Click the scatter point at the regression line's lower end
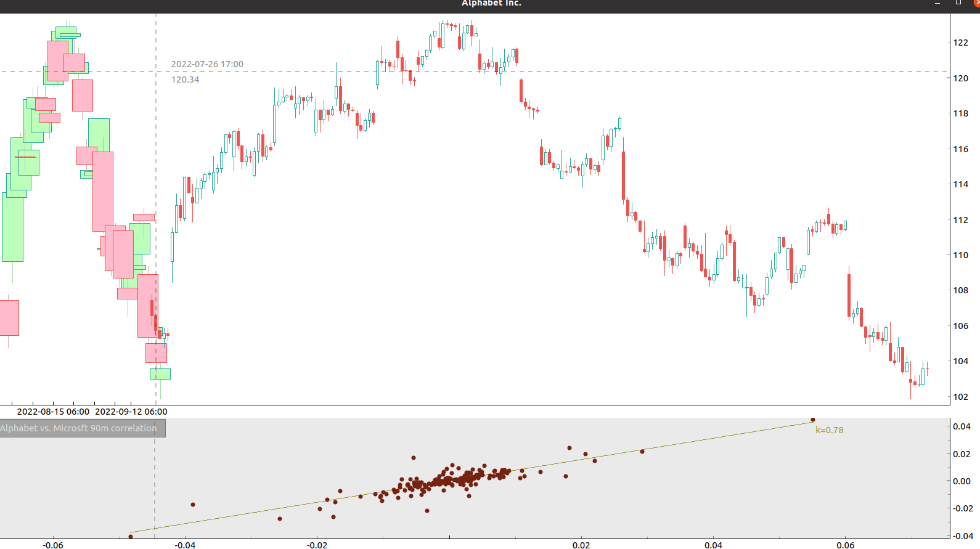This screenshot has height=549, width=980. pos(131,537)
